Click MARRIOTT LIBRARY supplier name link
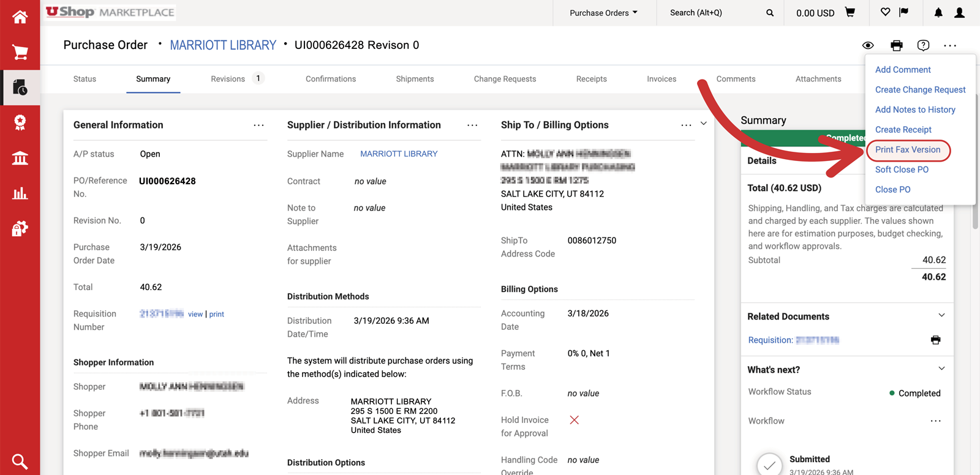Viewport: 980px width, 475px height. pos(399,154)
